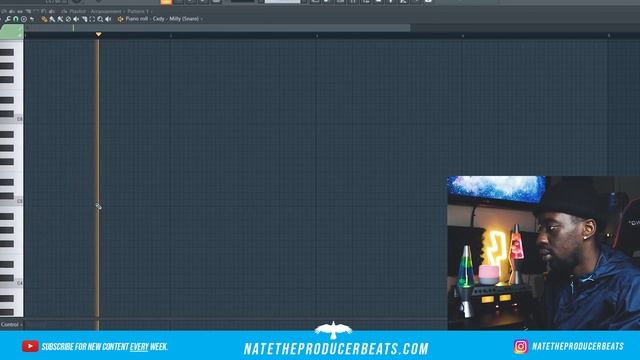The width and height of the screenshot is (640, 360).
Task: Open the piano roll tools wrench menu
Action: [8, 19]
